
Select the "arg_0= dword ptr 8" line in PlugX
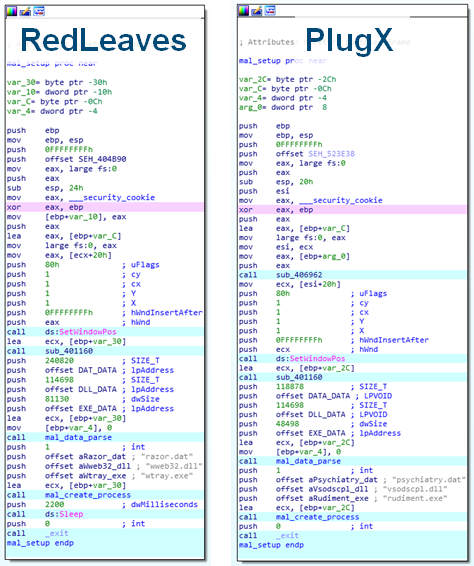coord(283,107)
